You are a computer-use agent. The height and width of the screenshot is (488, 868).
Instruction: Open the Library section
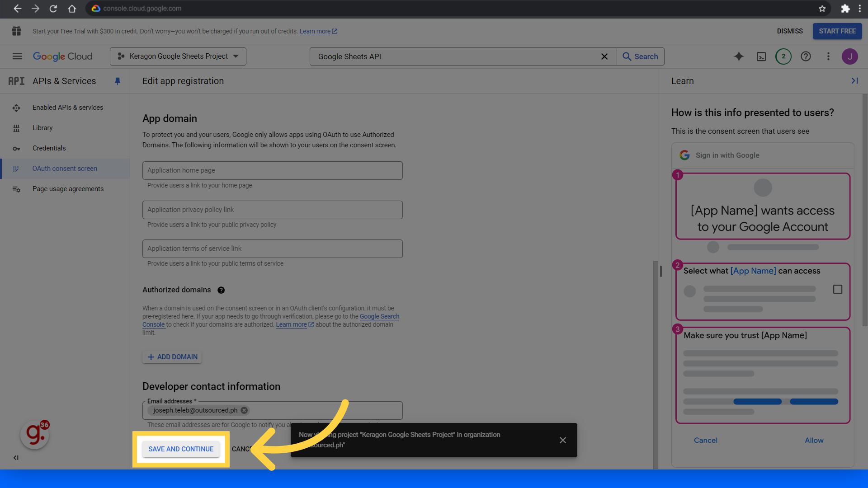[42, 128]
